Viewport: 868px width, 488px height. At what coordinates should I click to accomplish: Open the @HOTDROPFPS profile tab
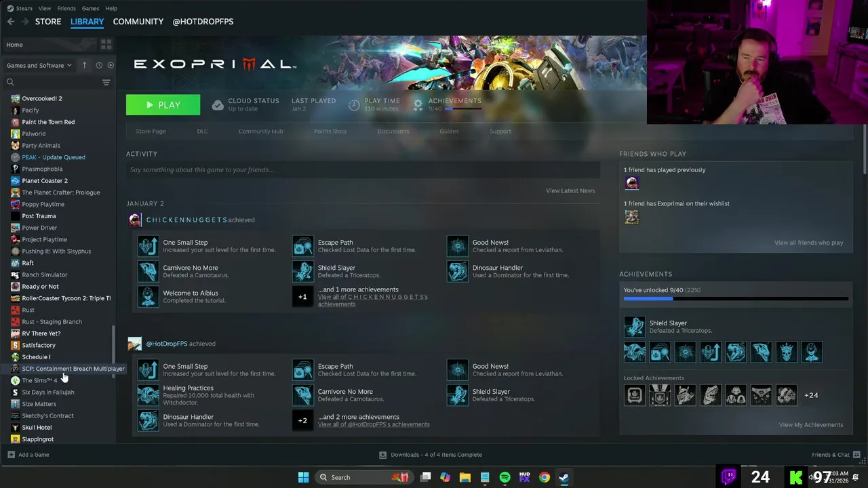[x=203, y=22]
